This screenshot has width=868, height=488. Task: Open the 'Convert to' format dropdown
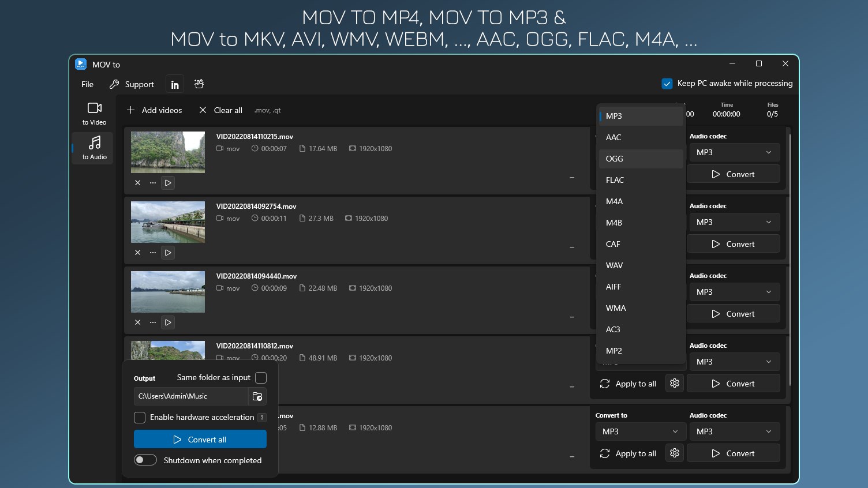(640, 431)
